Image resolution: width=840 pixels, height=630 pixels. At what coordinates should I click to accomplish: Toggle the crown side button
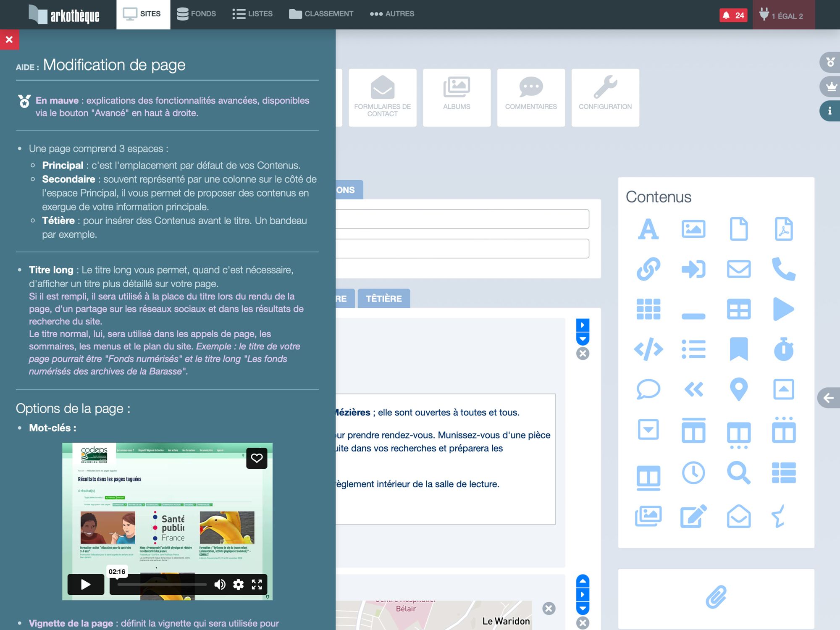830,87
